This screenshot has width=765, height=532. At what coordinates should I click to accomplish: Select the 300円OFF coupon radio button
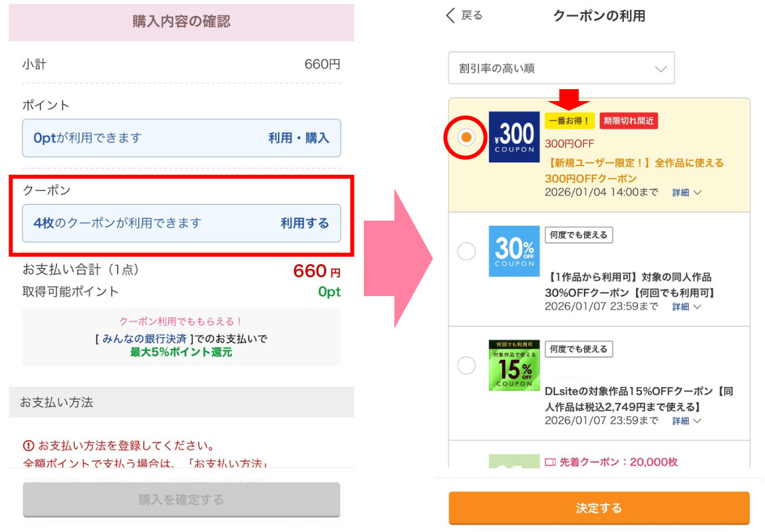click(x=466, y=137)
